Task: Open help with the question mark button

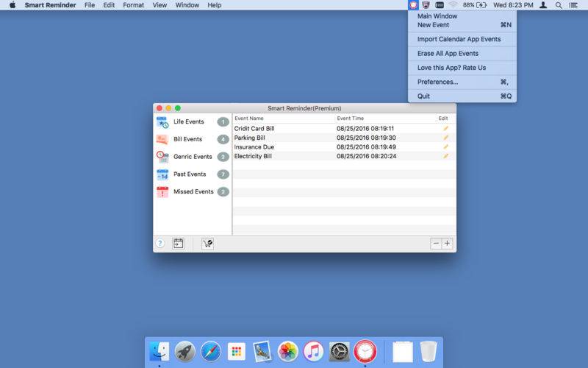Action: point(160,244)
